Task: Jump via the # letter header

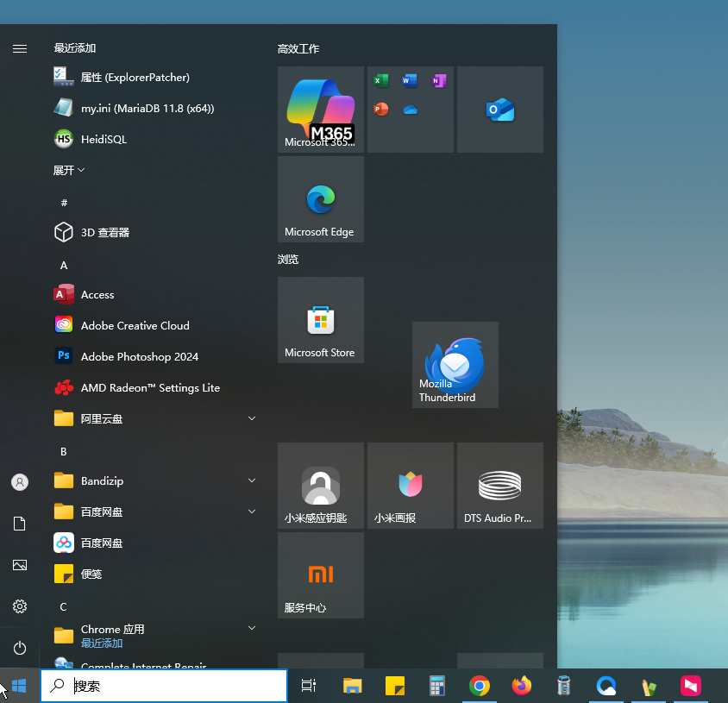Action: pos(64,203)
